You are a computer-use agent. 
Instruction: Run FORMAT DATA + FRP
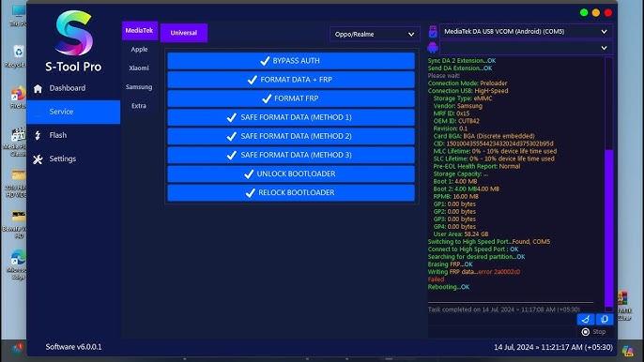pyautogui.click(x=291, y=80)
